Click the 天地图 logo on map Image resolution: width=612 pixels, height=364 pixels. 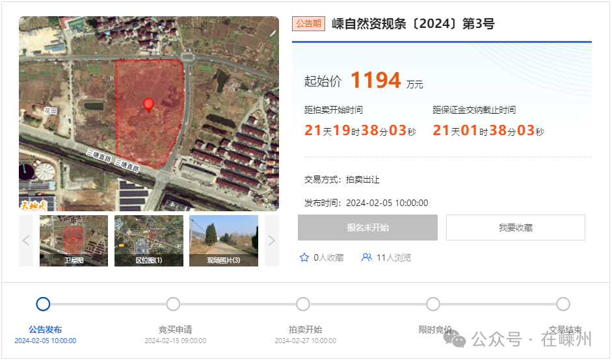coord(33,205)
